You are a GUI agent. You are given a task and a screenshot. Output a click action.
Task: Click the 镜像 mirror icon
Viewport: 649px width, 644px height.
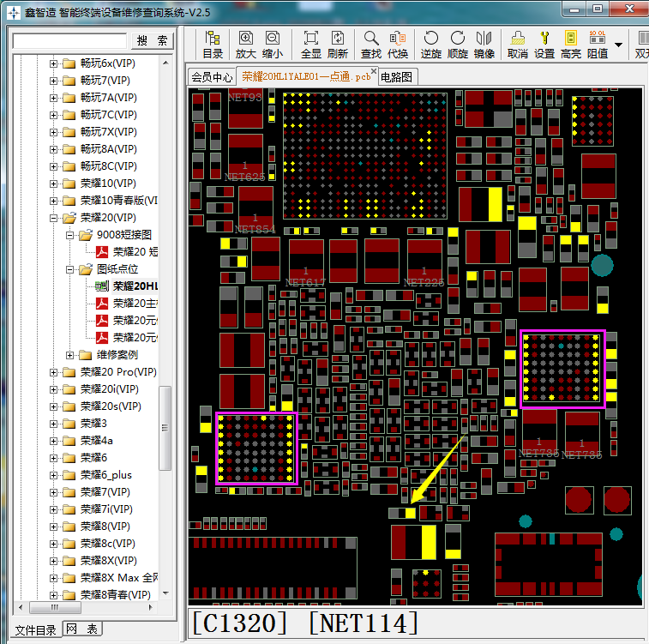pos(484,45)
